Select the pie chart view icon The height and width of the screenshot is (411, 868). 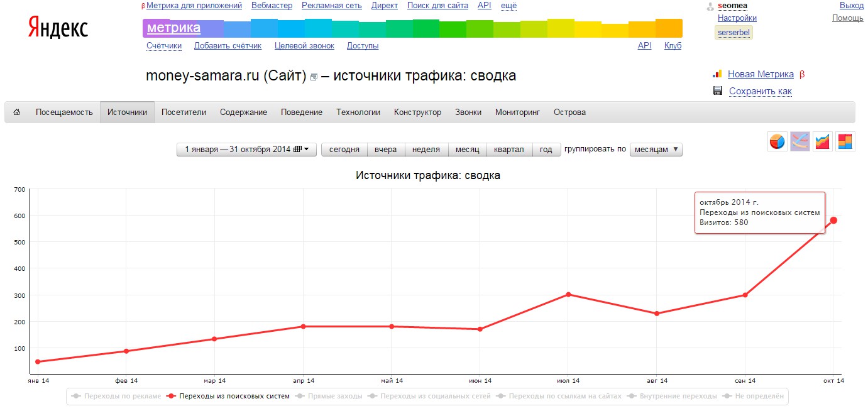[777, 141]
